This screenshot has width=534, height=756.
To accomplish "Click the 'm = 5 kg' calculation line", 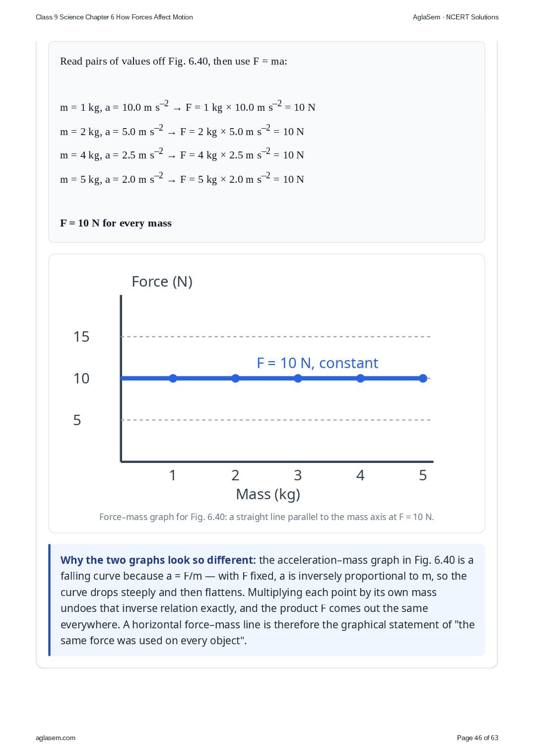I will click(182, 178).
